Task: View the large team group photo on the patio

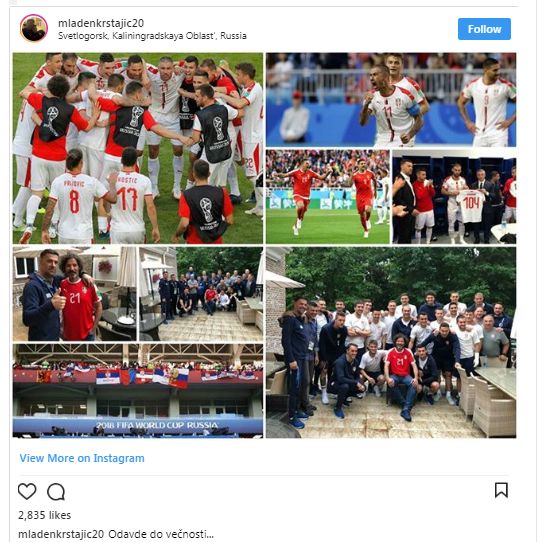Action: point(391,343)
